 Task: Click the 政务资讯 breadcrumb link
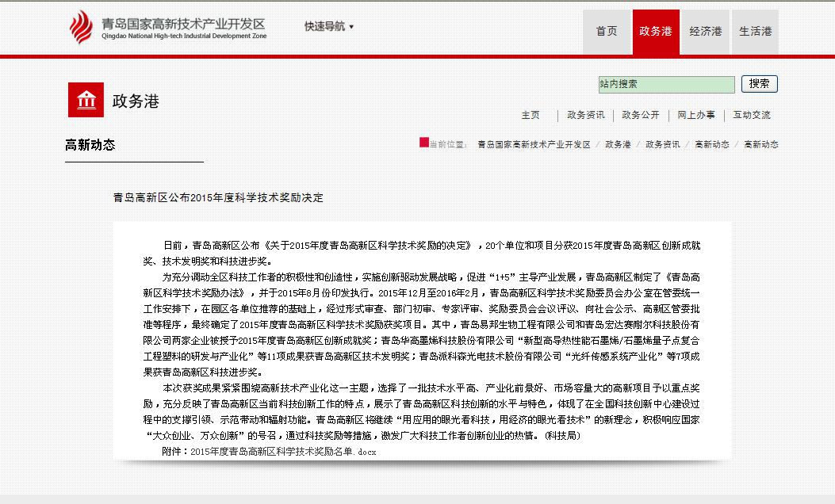[663, 144]
